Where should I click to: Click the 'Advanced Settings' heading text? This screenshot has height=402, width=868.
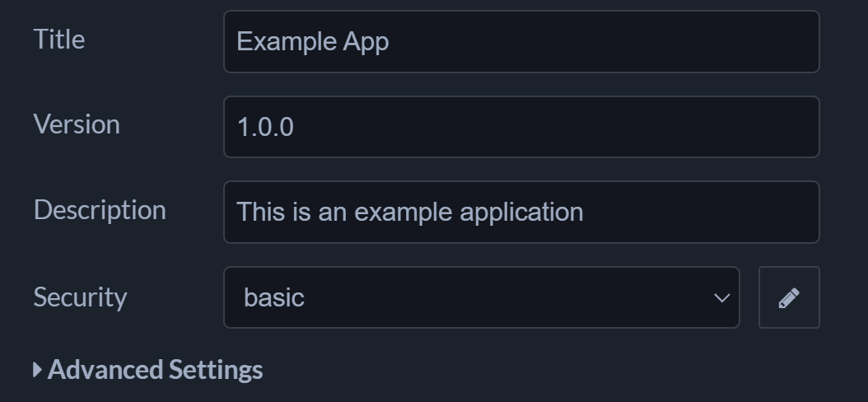156,370
